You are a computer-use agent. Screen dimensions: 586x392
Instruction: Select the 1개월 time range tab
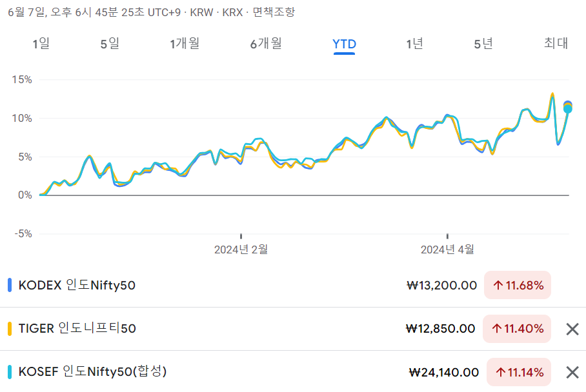pos(185,44)
